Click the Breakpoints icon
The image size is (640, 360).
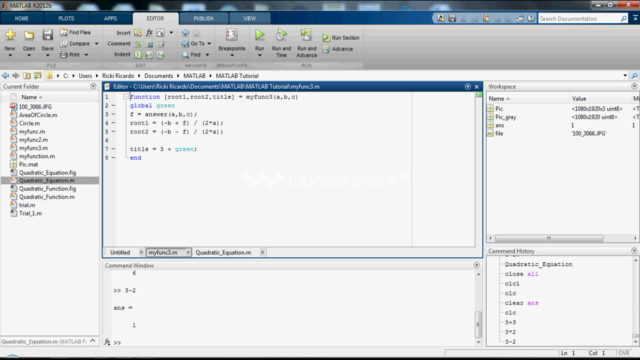point(231,35)
